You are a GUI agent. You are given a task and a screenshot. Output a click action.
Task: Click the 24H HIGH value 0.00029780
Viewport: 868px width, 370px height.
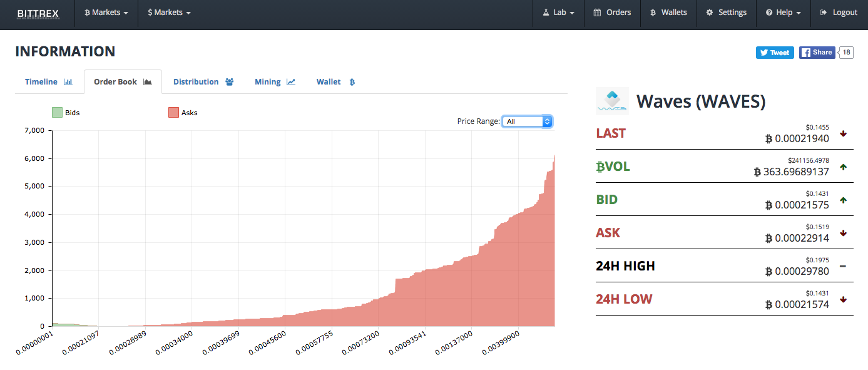(797, 271)
